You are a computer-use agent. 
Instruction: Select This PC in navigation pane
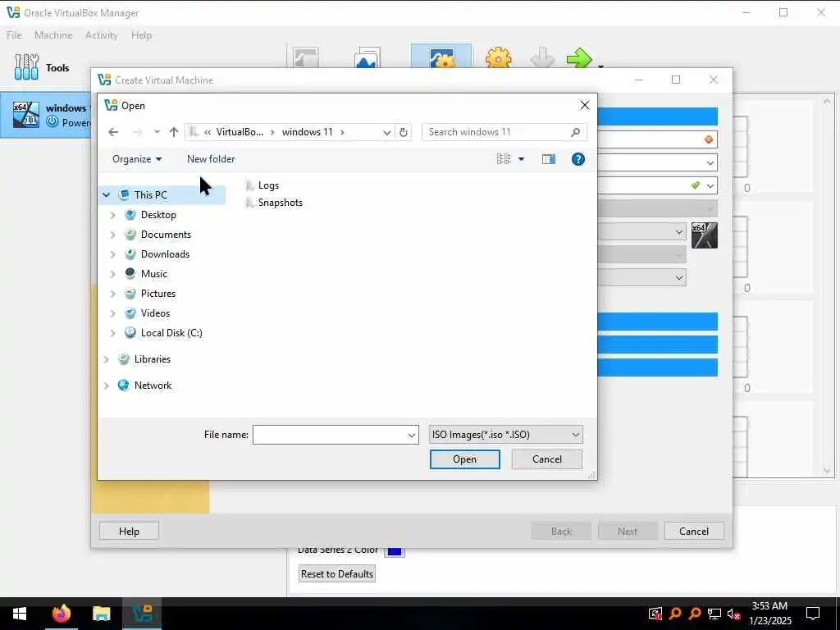(151, 195)
